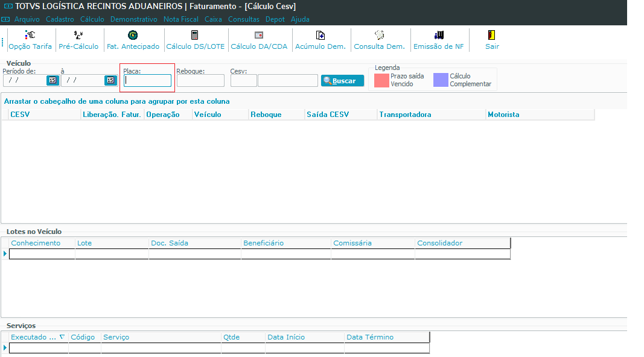Launch the Cálculo DS/LOTE calculator icon
644x357 pixels.
coord(195,35)
